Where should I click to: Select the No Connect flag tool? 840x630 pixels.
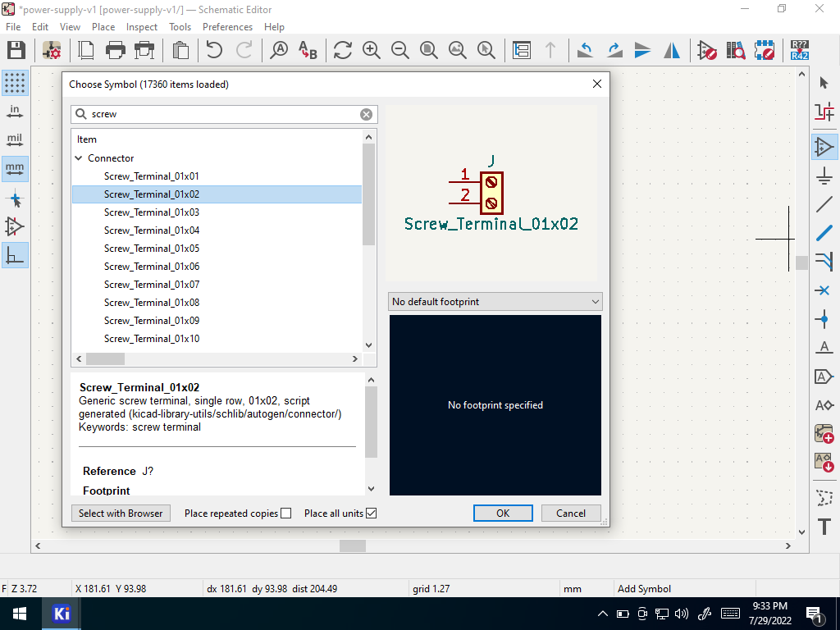pos(824,290)
